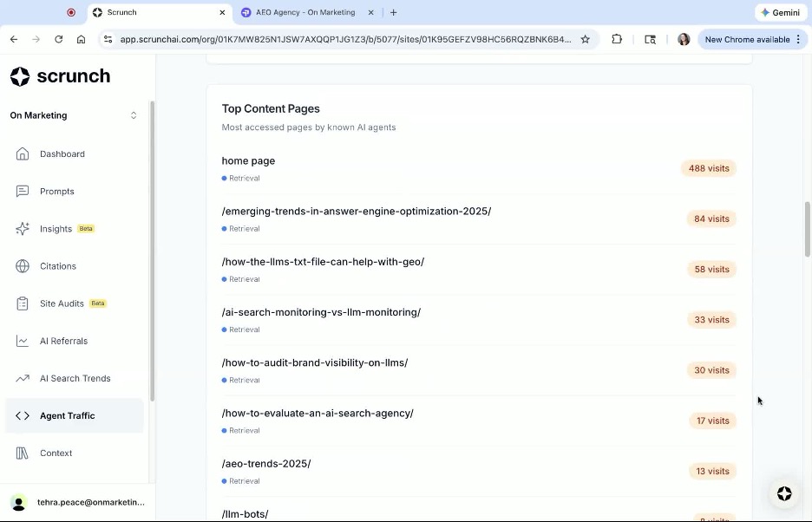Open the floating scrunch widget bottom right
The width and height of the screenshot is (812, 522).
pyautogui.click(x=783, y=494)
